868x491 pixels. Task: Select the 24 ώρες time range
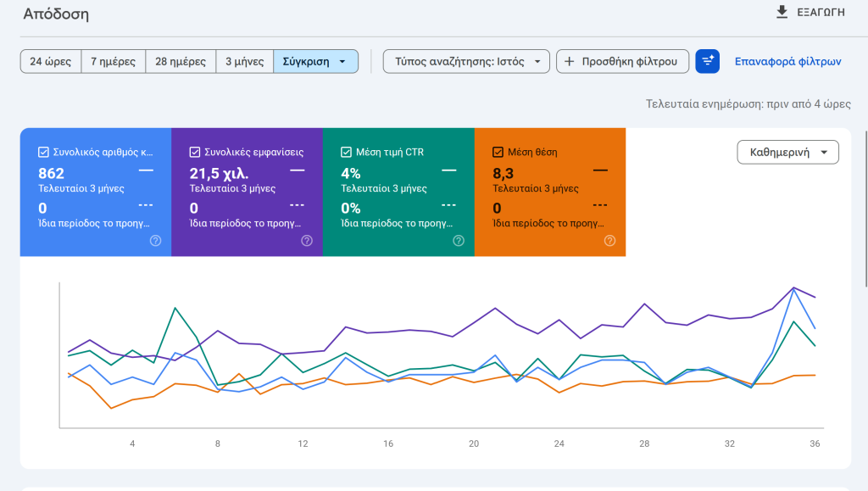[50, 61]
